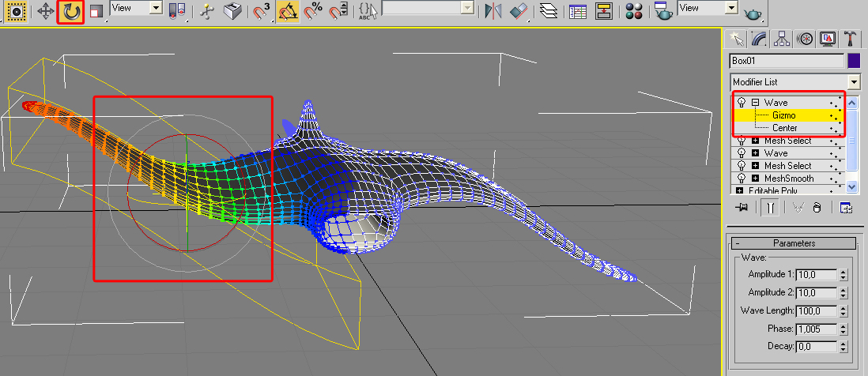Activate the Select and Rotate tool

click(x=71, y=12)
